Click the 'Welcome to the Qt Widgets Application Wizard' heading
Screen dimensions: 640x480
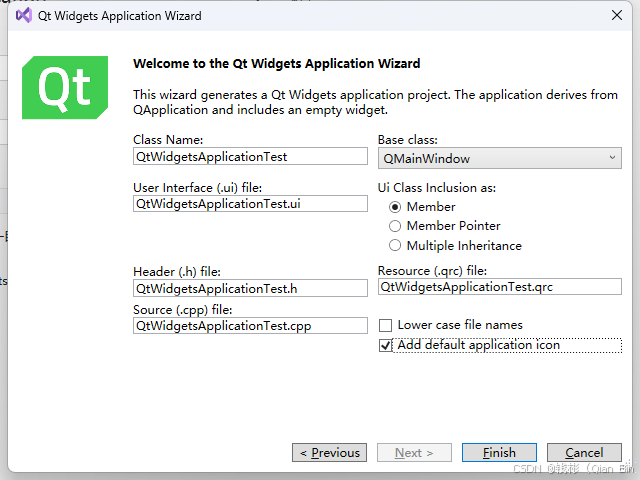point(276,64)
